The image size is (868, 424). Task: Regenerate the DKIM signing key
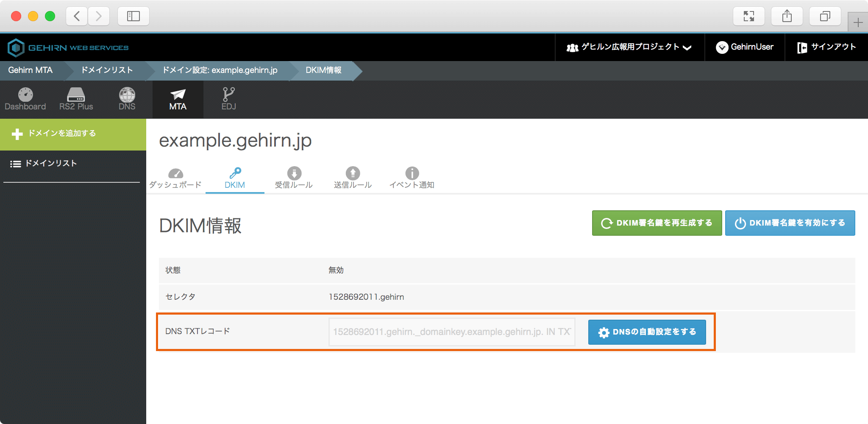pos(657,223)
